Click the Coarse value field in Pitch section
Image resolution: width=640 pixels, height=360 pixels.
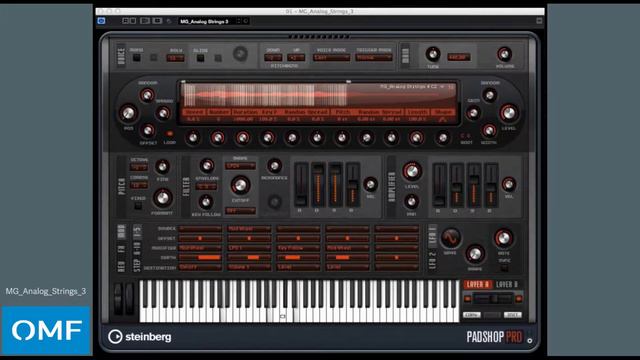[x=139, y=185]
